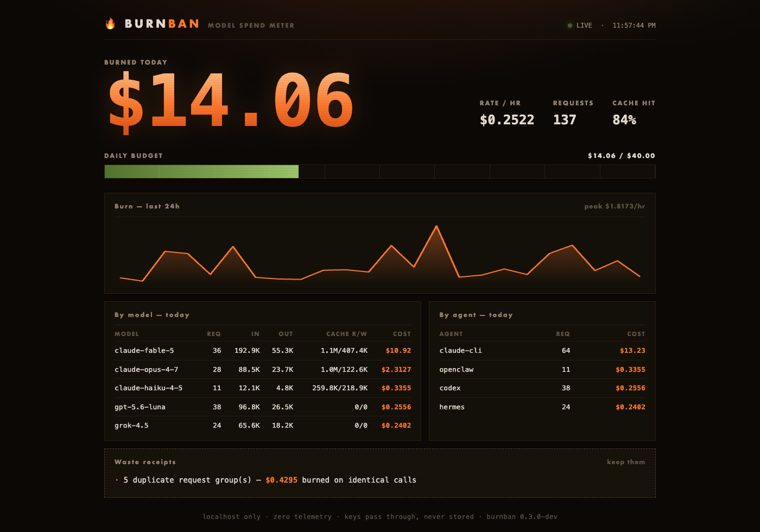760x532 pixels.
Task: Select the hermes agent row
Action: click(x=542, y=407)
